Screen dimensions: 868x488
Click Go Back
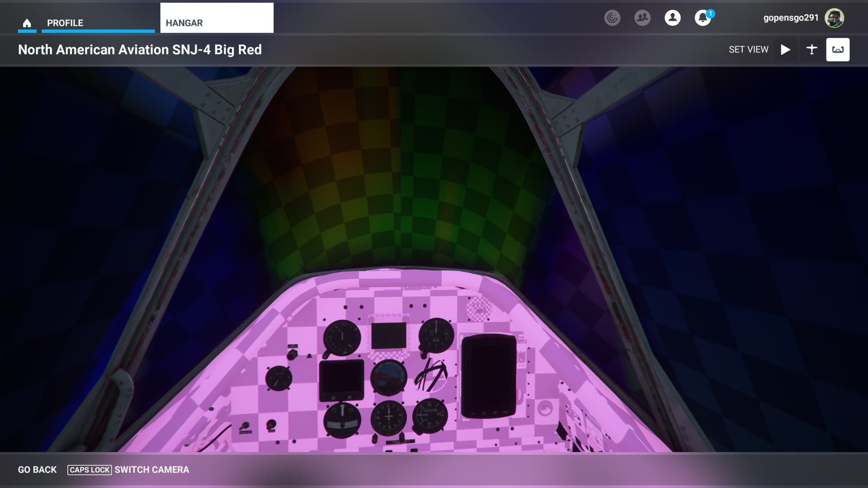click(x=37, y=470)
